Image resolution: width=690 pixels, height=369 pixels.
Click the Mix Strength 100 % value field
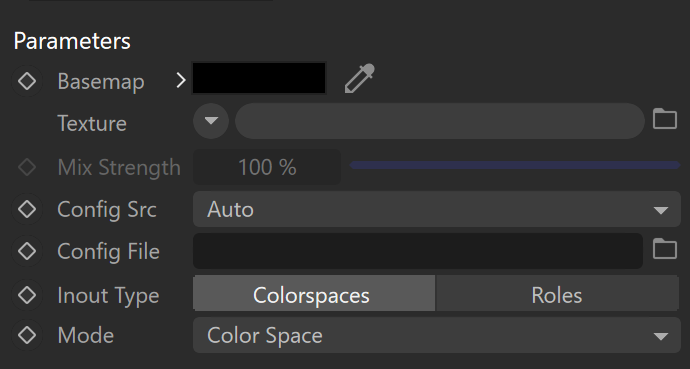[x=267, y=167]
